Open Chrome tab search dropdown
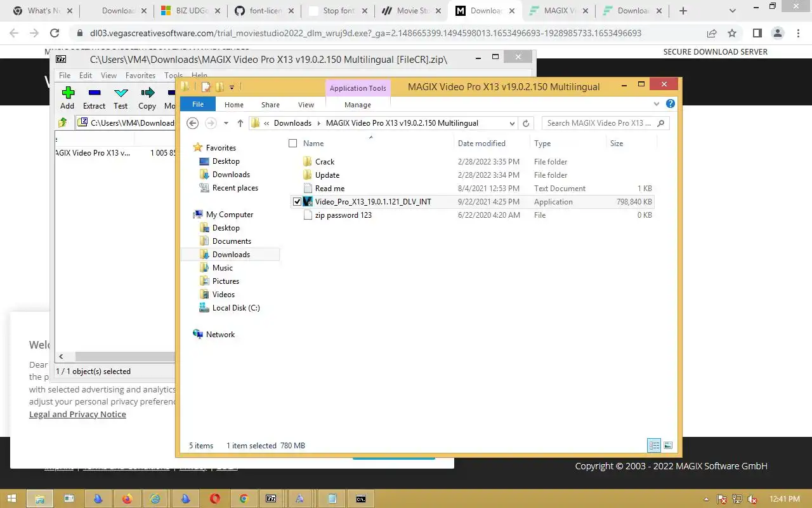812x508 pixels. click(733, 11)
